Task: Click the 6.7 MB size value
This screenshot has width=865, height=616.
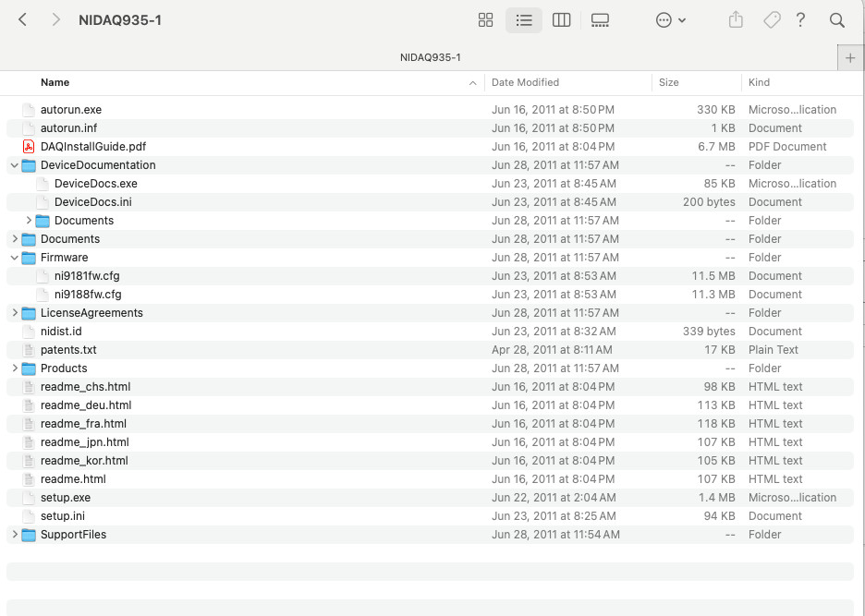Action: click(x=716, y=147)
